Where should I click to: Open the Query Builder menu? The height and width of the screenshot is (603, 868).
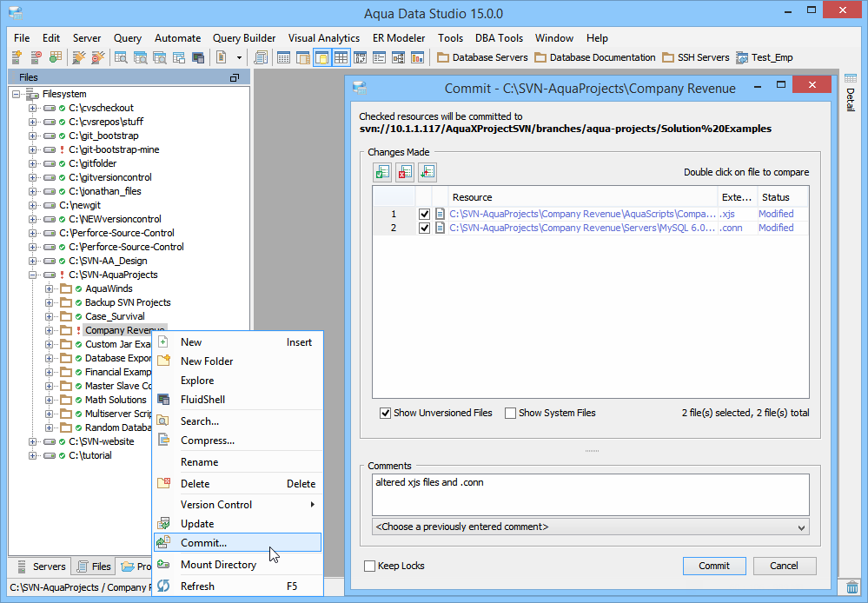[x=244, y=38]
